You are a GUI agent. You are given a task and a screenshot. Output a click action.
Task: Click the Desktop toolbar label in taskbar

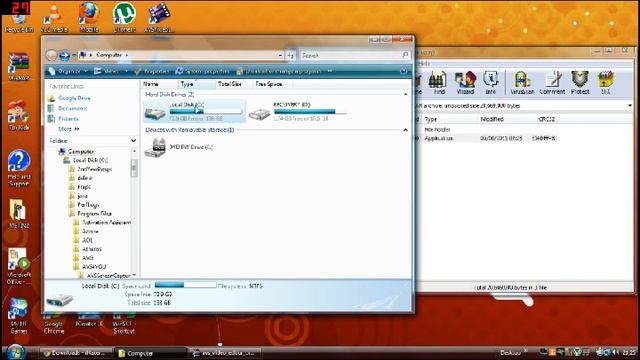(510, 352)
